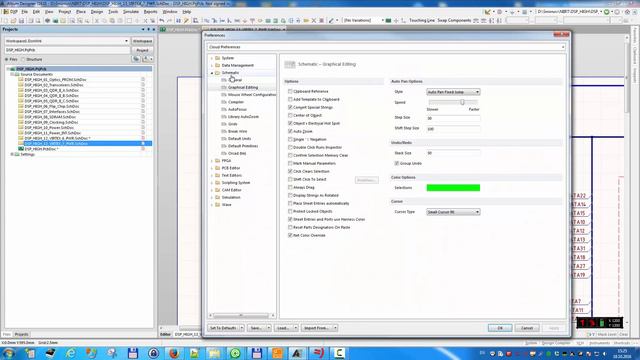The height and width of the screenshot is (360, 640).
Task: Click the green Selections color swatch
Action: [x=453, y=188]
